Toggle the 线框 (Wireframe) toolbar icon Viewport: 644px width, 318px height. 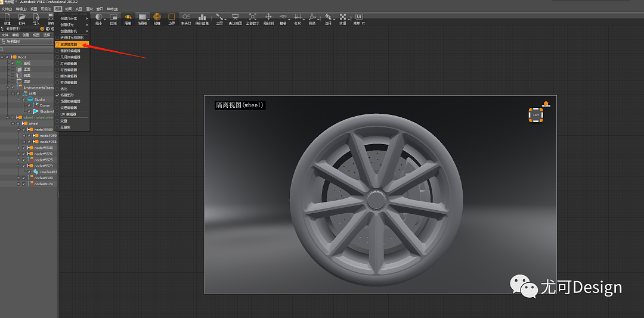(157, 17)
